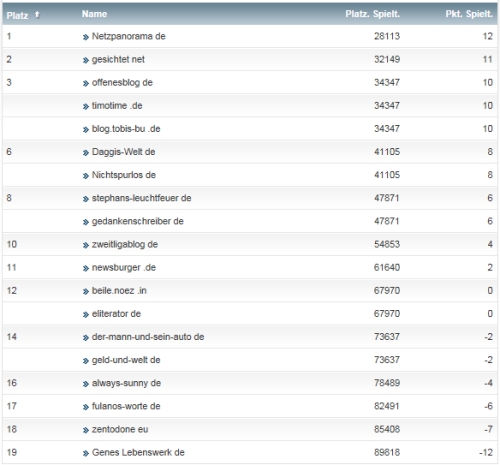Select the value 61640 in newsburger row
The image size is (500, 465).
click(x=387, y=267)
